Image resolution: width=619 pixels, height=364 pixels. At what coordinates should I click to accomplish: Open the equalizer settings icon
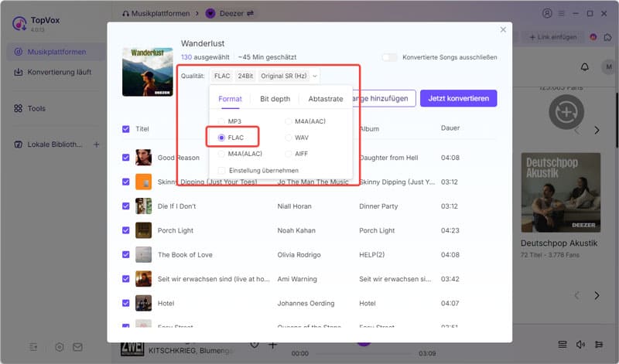(x=599, y=345)
